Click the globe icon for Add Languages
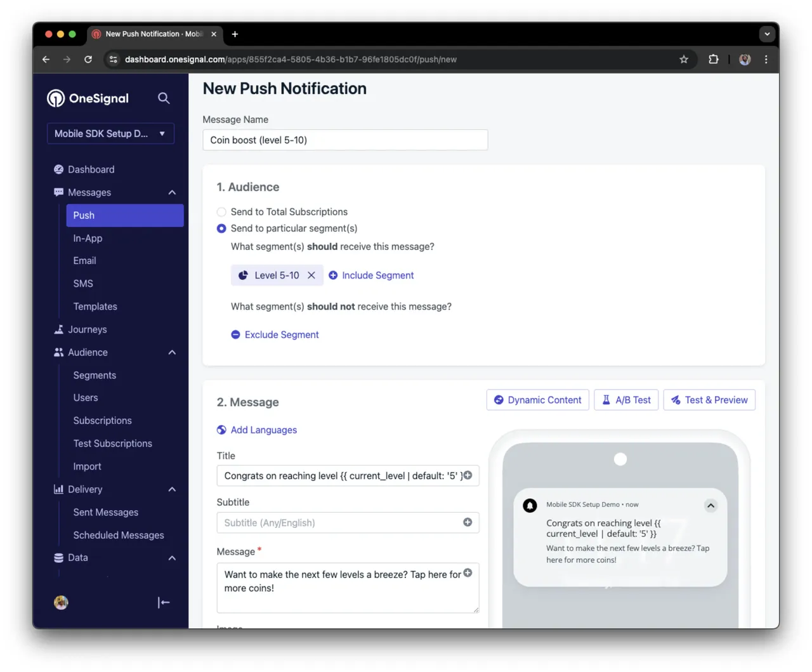The image size is (812, 672). 221,430
